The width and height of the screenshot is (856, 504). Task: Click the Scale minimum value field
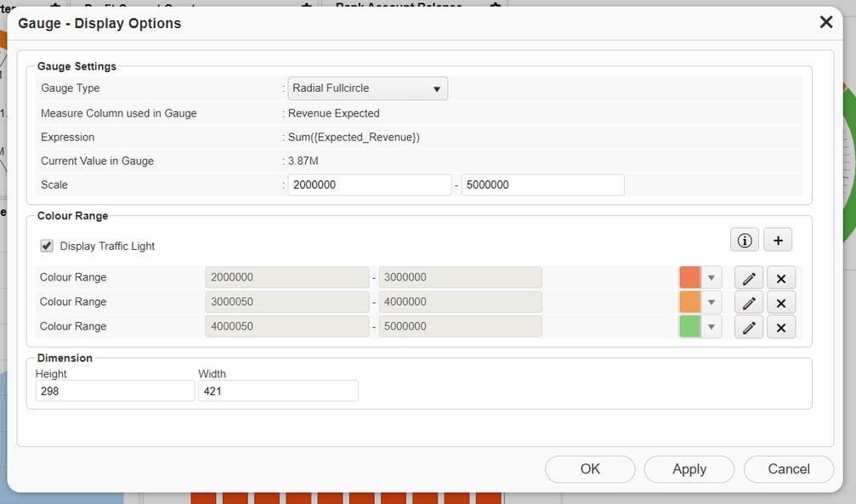[369, 185]
